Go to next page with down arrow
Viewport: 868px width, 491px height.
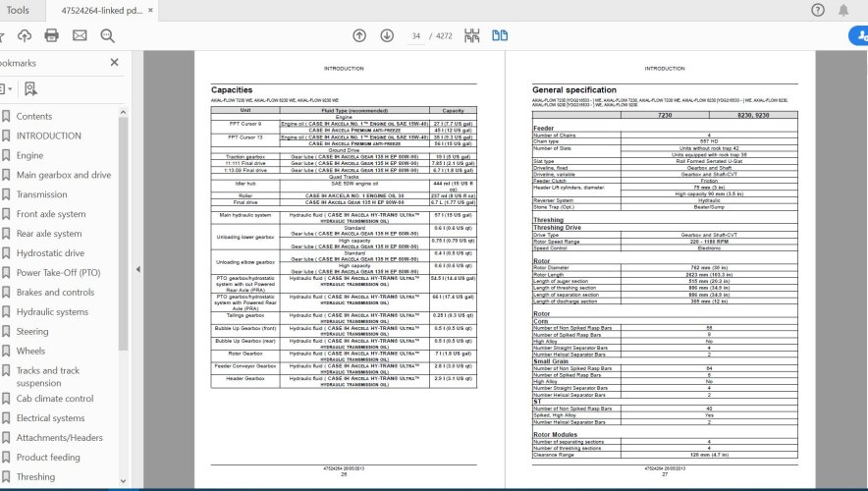coord(387,36)
